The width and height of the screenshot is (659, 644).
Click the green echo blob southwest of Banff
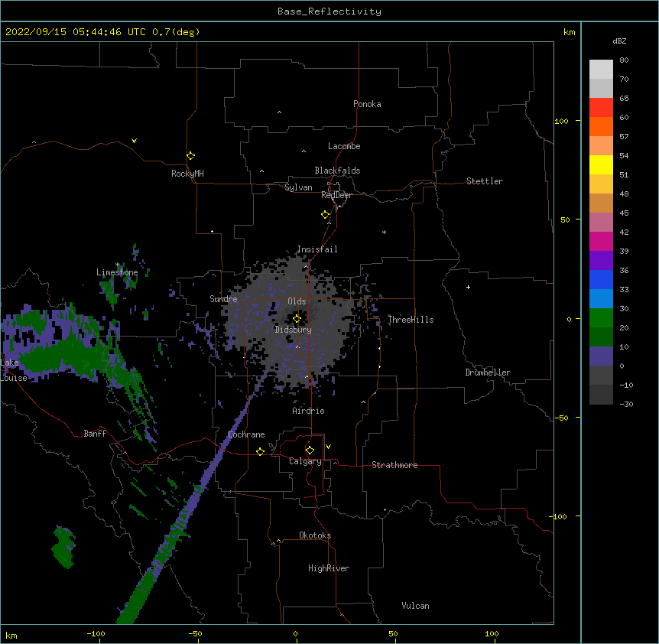coord(64,546)
